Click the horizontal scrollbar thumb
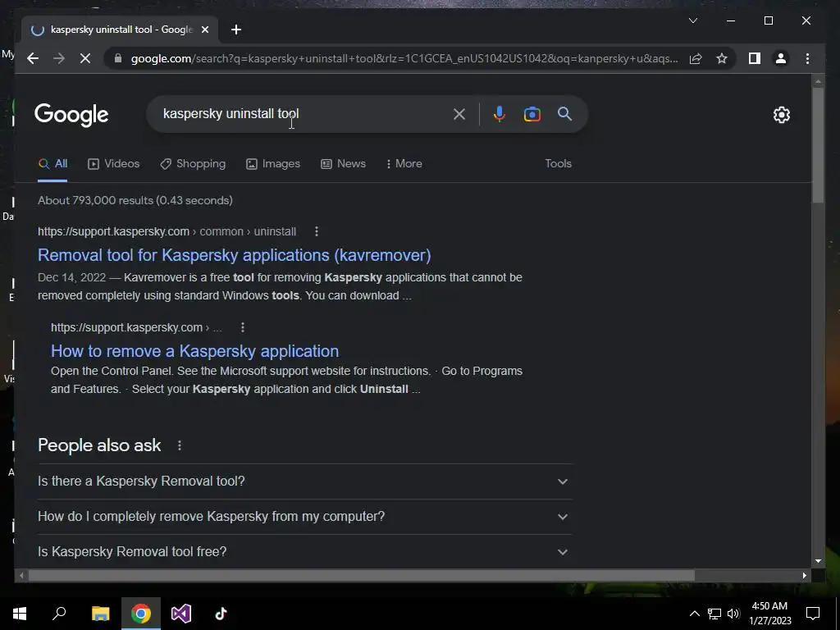The height and width of the screenshot is (630, 840). pyautogui.click(x=361, y=575)
